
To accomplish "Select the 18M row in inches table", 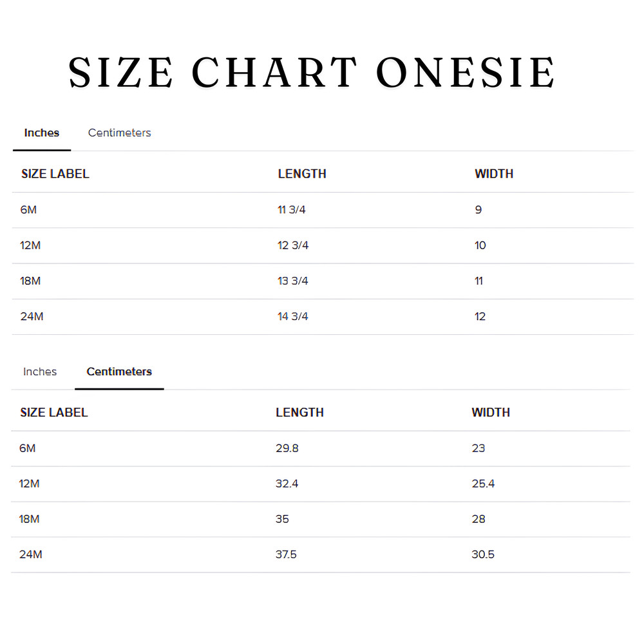I will coord(30,281).
